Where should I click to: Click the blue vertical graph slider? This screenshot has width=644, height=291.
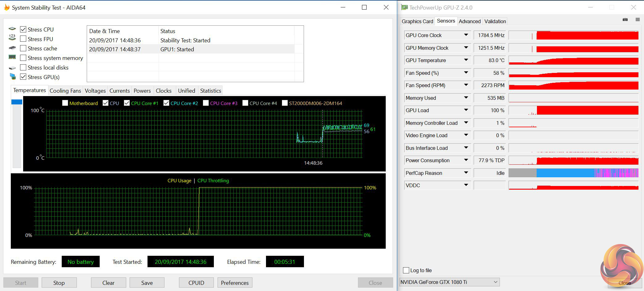pos(17,102)
